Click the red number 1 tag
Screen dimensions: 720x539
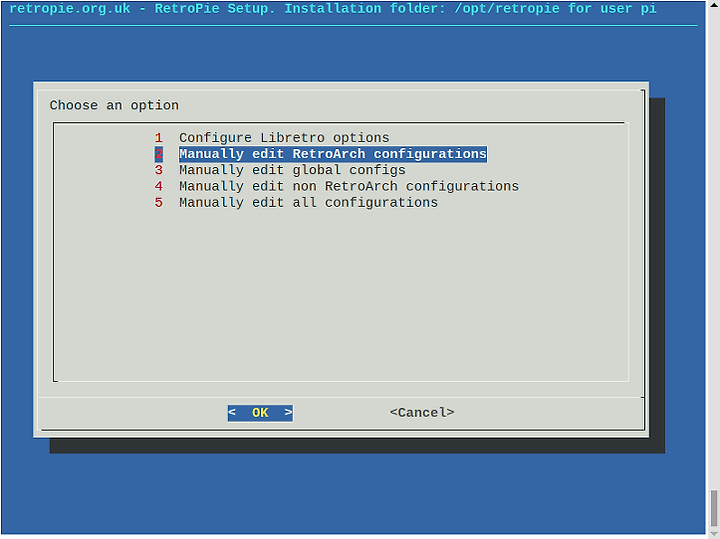click(x=158, y=138)
